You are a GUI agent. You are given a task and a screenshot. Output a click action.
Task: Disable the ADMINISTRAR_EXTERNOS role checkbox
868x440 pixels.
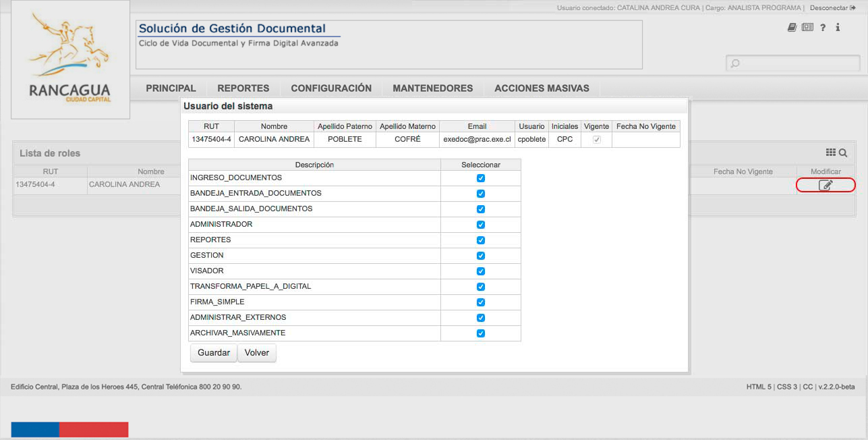point(481,318)
